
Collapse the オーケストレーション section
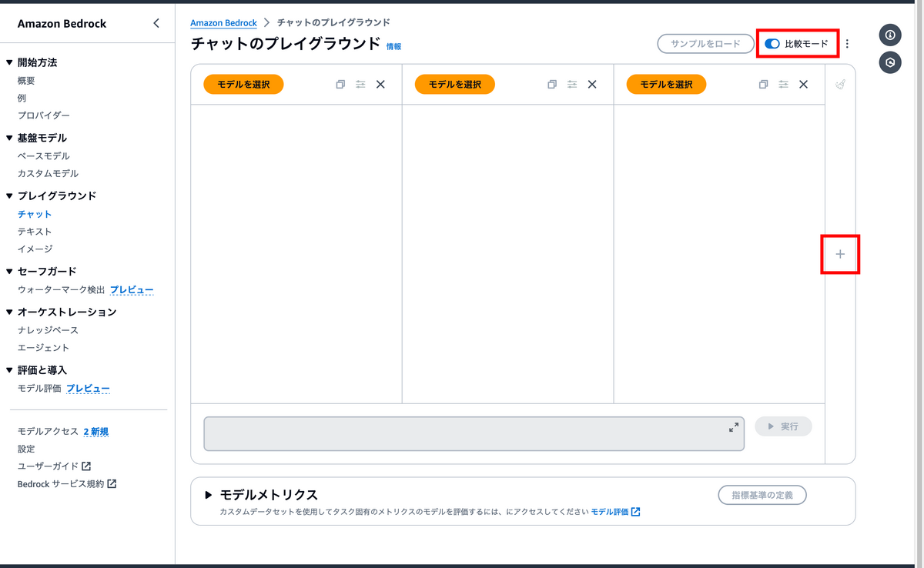pos(9,312)
